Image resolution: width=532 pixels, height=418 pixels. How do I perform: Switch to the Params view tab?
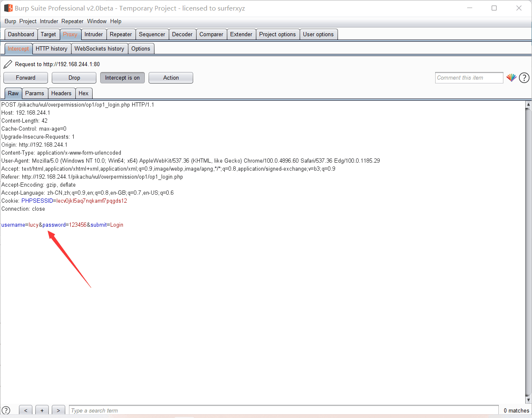[x=35, y=94]
